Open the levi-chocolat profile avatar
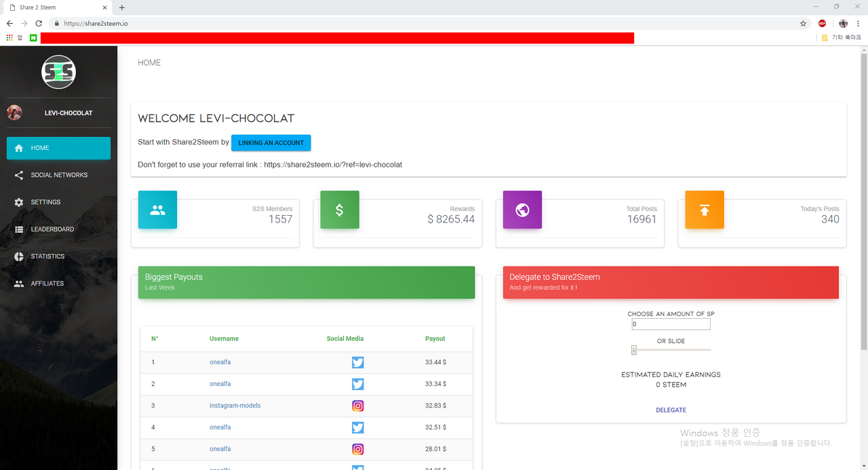 tap(14, 113)
